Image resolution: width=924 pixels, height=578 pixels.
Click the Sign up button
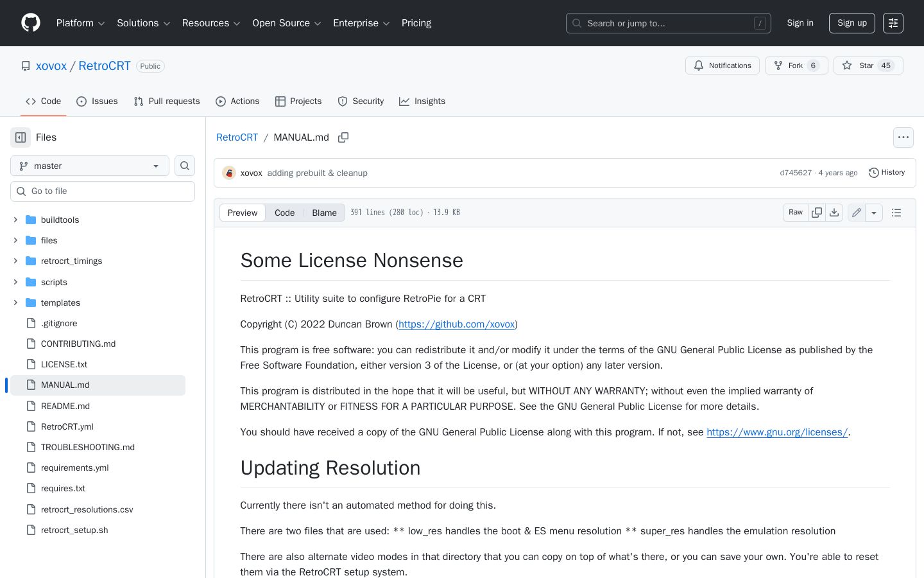(x=852, y=23)
